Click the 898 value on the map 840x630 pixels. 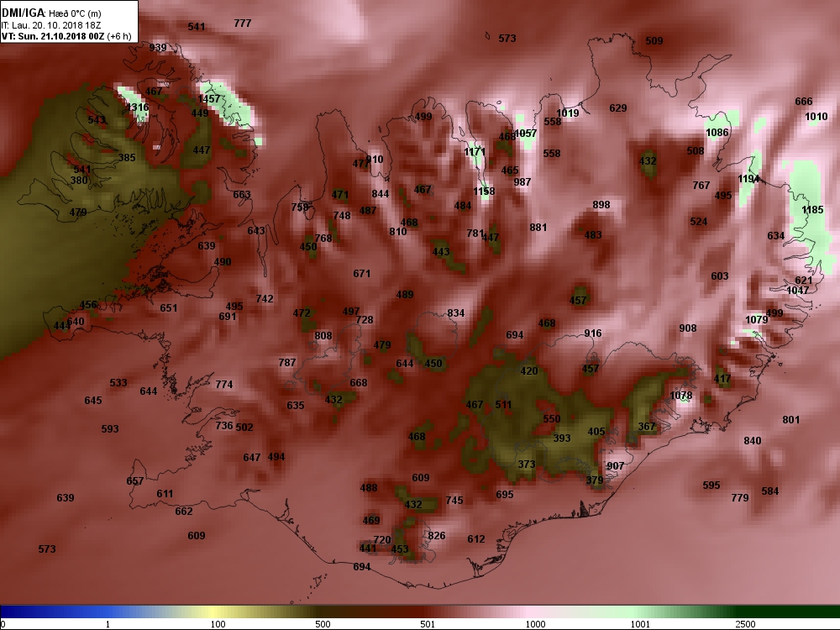pyautogui.click(x=601, y=205)
